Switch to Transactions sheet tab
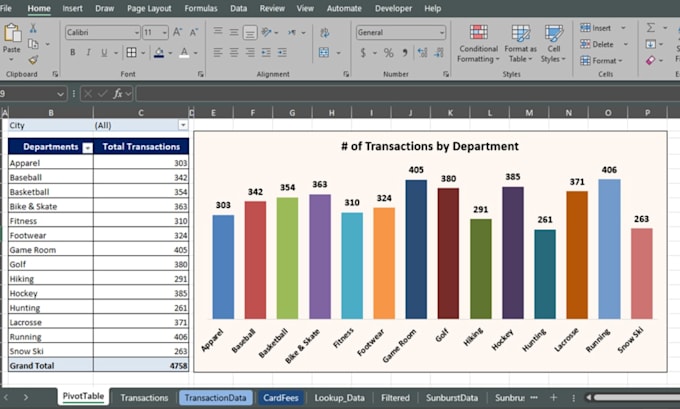The height and width of the screenshot is (409, 680). 144,398
